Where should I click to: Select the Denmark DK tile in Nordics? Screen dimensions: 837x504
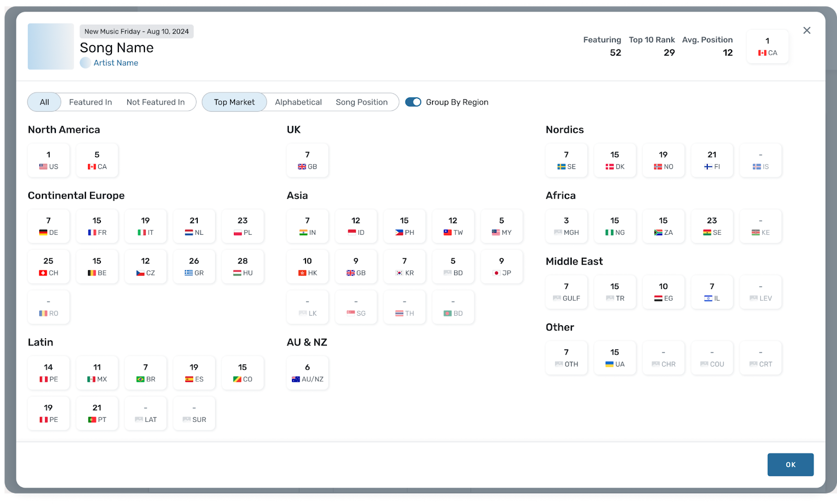[615, 161]
